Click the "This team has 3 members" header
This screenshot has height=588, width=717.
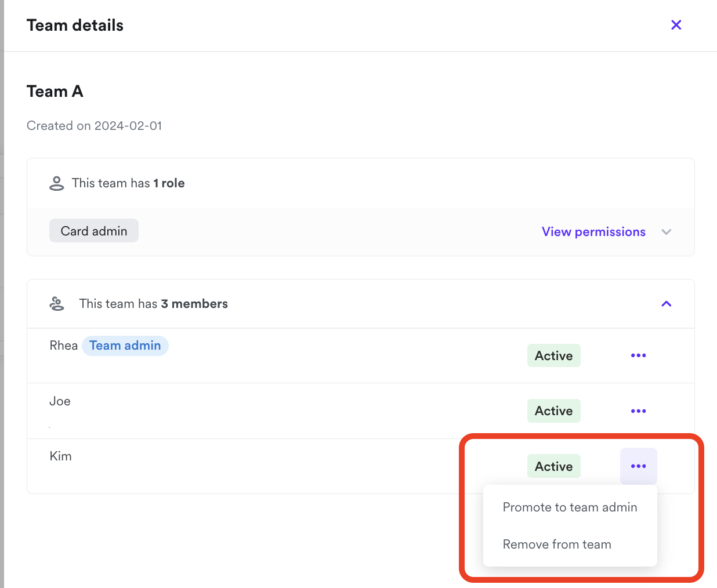(x=154, y=304)
